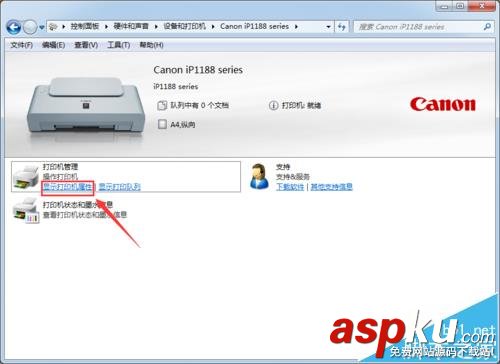Open the 文件(F) menu
Viewport: 500px width, 364px height.
(21, 45)
